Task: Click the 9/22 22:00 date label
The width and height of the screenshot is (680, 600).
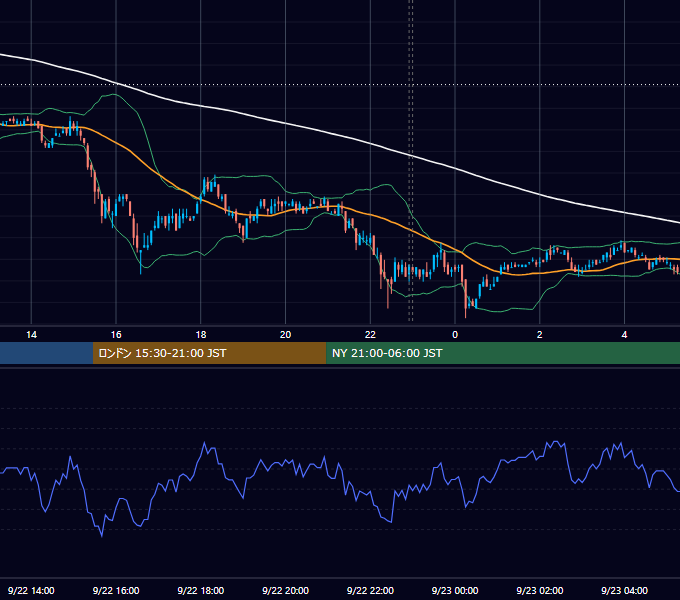Action: click(370, 590)
